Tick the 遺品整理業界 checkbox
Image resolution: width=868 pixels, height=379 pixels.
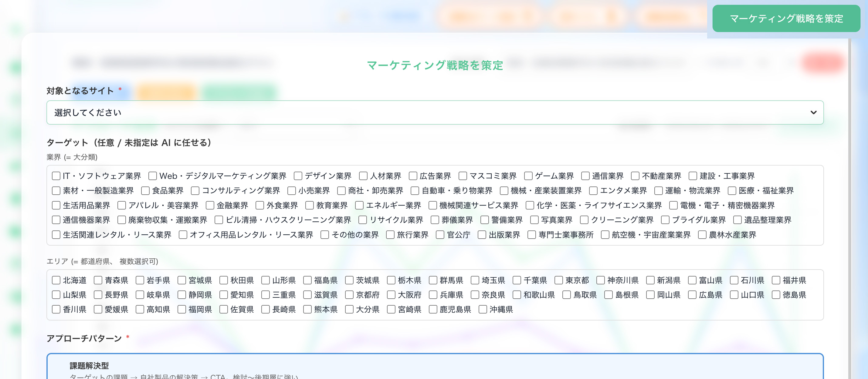click(x=737, y=220)
